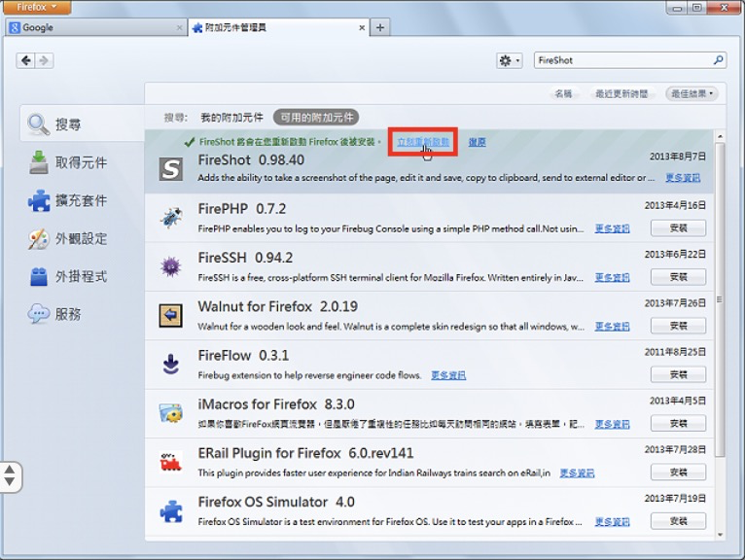
Task: Click the FirePHP bug icon
Action: (170, 218)
